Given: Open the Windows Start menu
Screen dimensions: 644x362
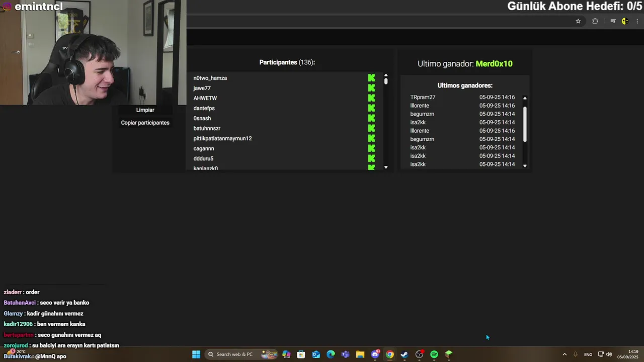Looking at the screenshot, I should coord(196,354).
